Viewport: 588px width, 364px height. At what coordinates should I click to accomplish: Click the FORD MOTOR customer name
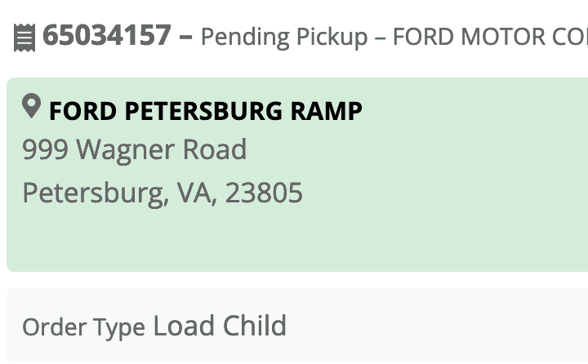coord(490,38)
